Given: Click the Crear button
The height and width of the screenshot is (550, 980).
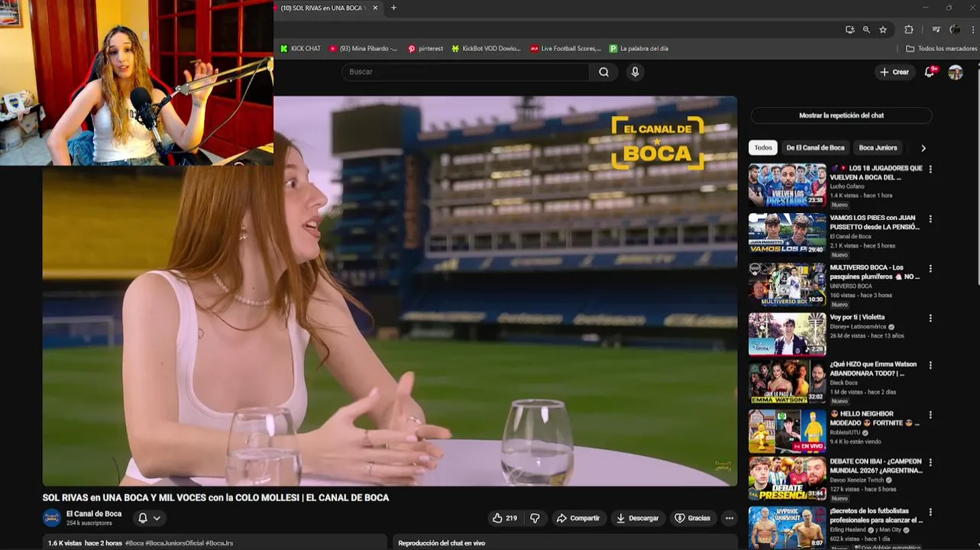Looking at the screenshot, I should pyautogui.click(x=894, y=72).
